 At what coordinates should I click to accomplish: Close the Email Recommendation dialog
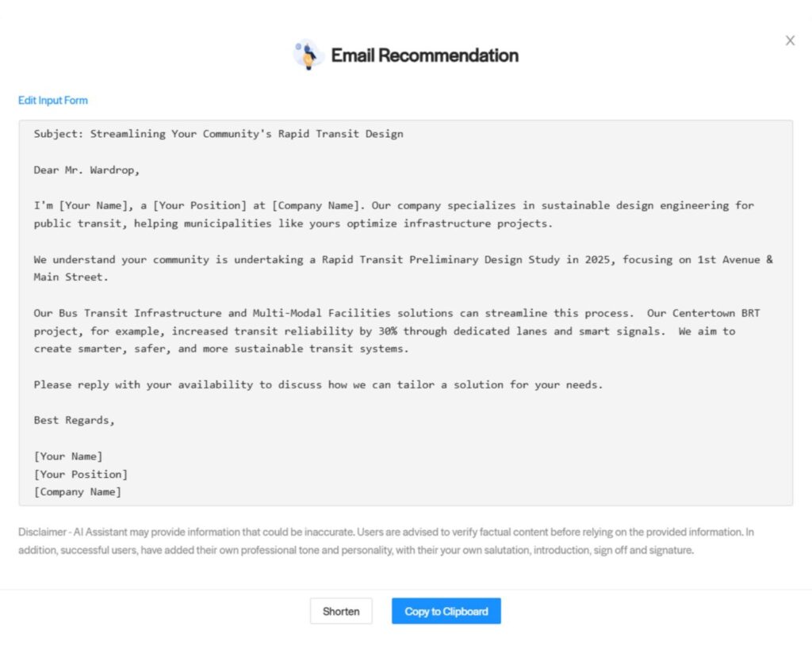pos(790,40)
